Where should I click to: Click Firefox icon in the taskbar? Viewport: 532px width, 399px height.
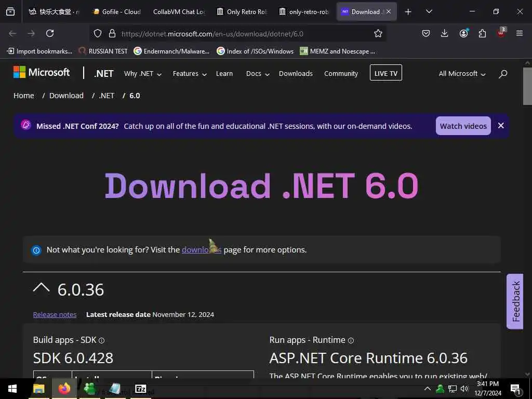click(64, 389)
